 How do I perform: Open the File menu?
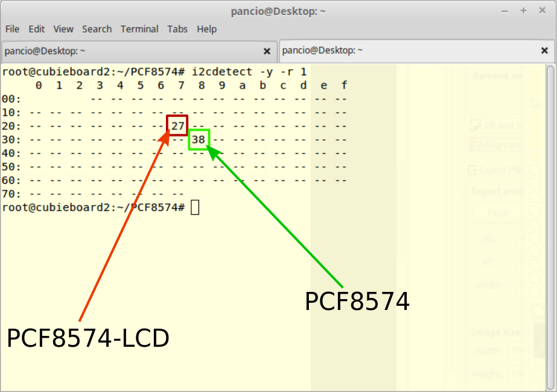pyautogui.click(x=12, y=29)
